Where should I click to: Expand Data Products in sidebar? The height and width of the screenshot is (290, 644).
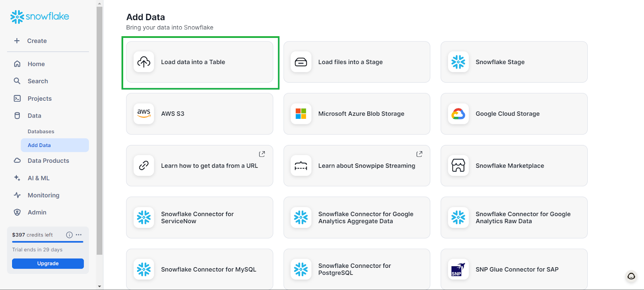pos(48,160)
